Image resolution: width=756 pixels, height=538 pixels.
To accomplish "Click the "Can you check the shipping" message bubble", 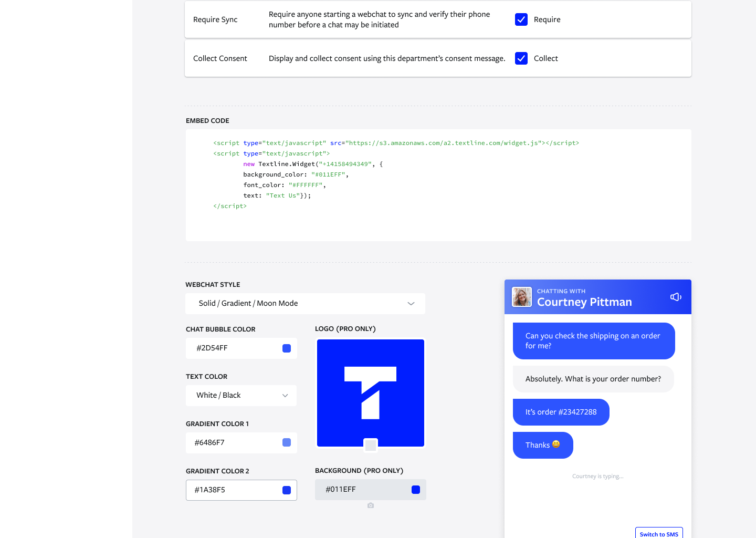I will coord(594,341).
